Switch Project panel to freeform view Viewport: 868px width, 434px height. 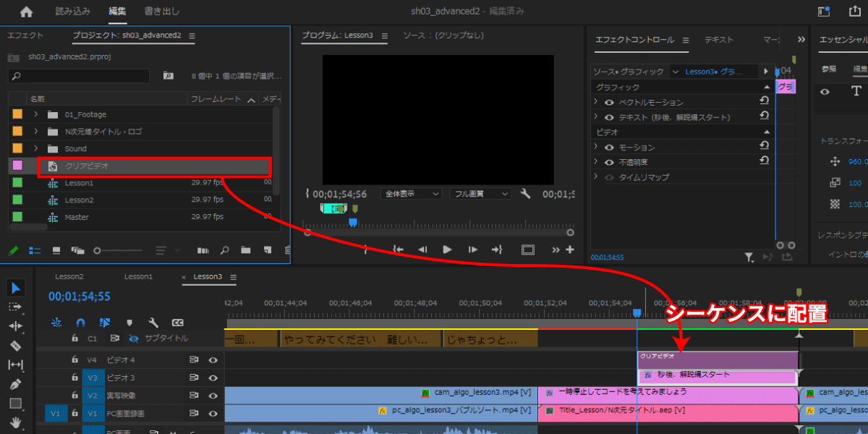pos(78,251)
